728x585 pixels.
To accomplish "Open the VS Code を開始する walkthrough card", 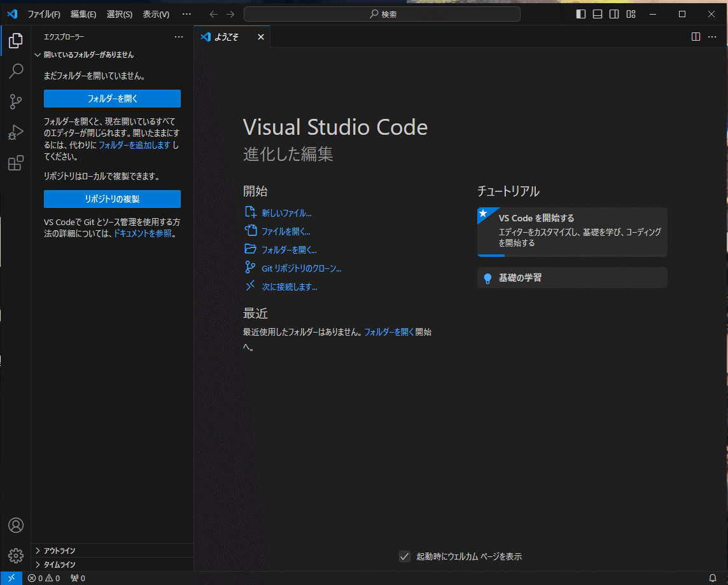I will coord(572,232).
